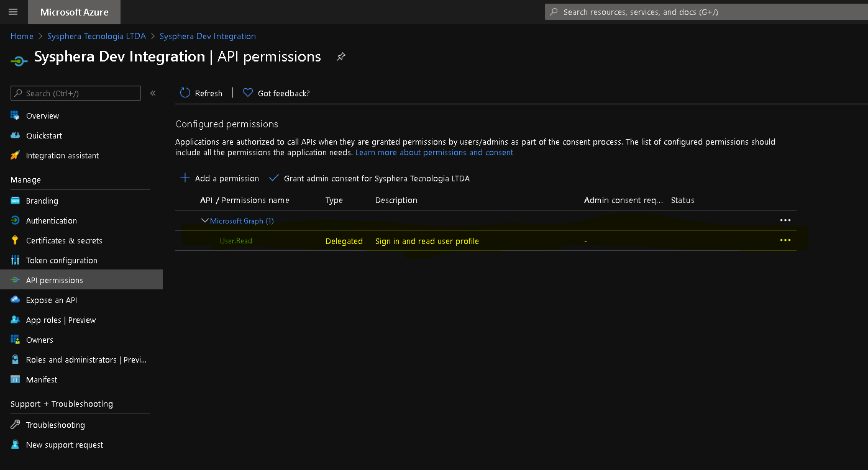This screenshot has height=470, width=868.
Task: Click the Quickstart cloud icon
Action: click(x=15, y=135)
